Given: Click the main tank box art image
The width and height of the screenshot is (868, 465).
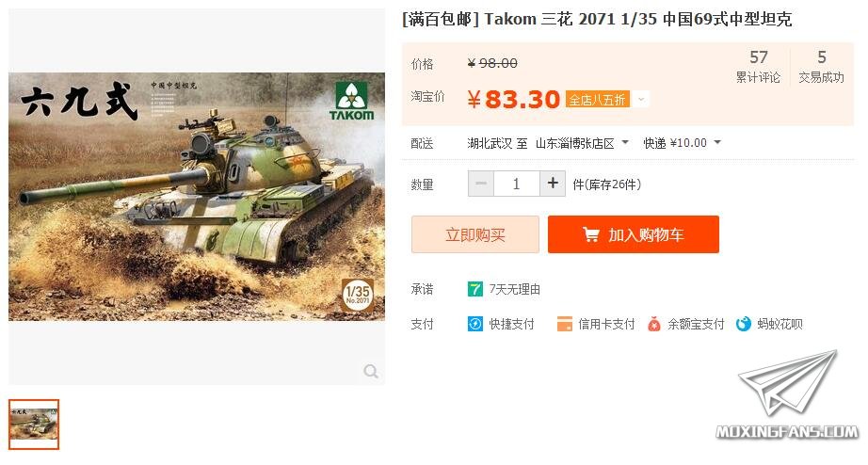Looking at the screenshot, I should [197, 197].
